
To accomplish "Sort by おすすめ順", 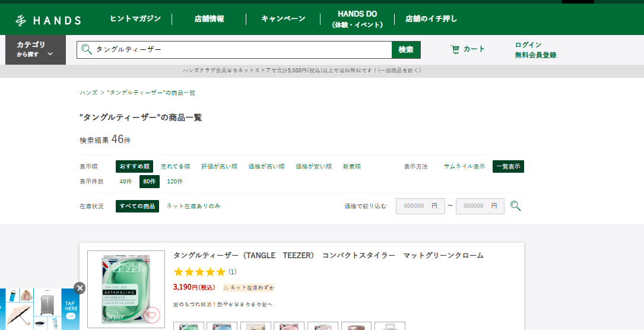I will tap(134, 167).
